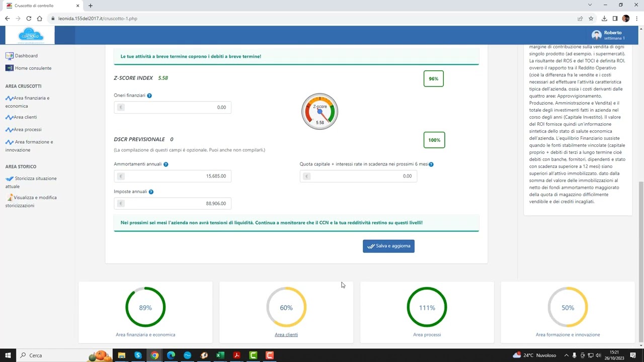644x362 pixels.
Task: Click help icon next to Quota capitale label
Action: (x=431, y=164)
